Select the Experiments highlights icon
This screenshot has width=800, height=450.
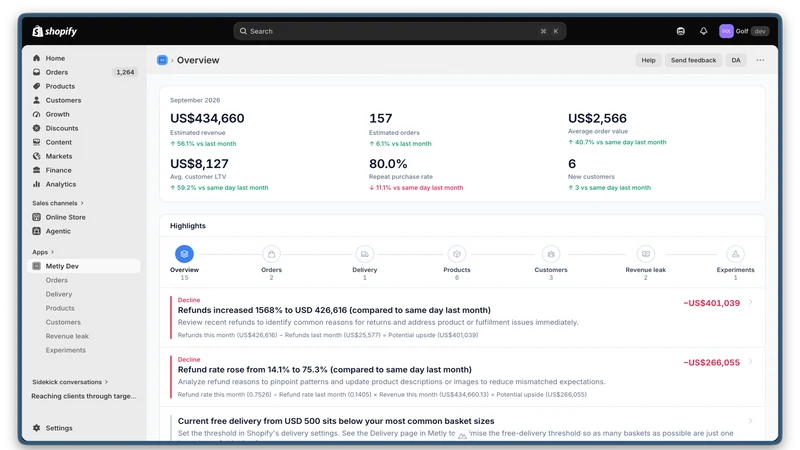pyautogui.click(x=735, y=254)
